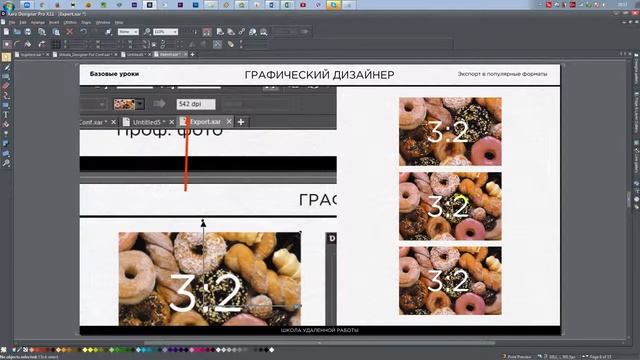
Task: Select the top donut 3:2 image
Action: (450, 131)
